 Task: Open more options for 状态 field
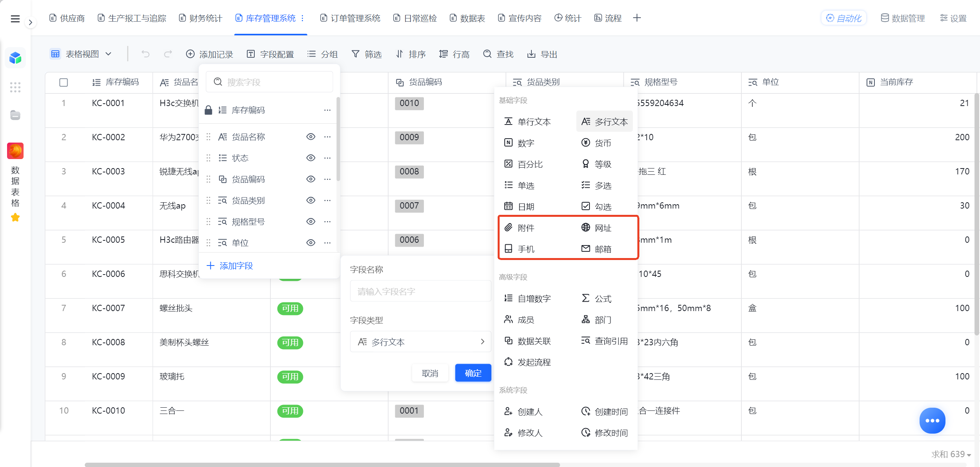pyautogui.click(x=327, y=158)
